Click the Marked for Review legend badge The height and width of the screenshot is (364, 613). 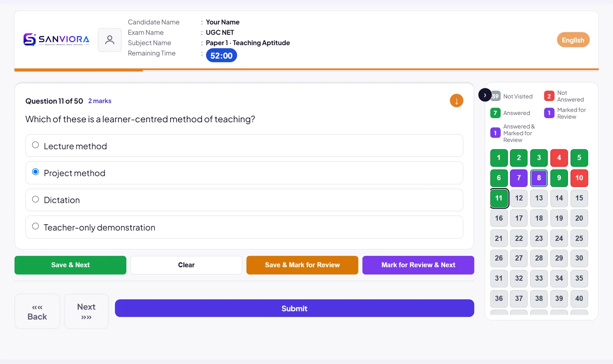[549, 113]
